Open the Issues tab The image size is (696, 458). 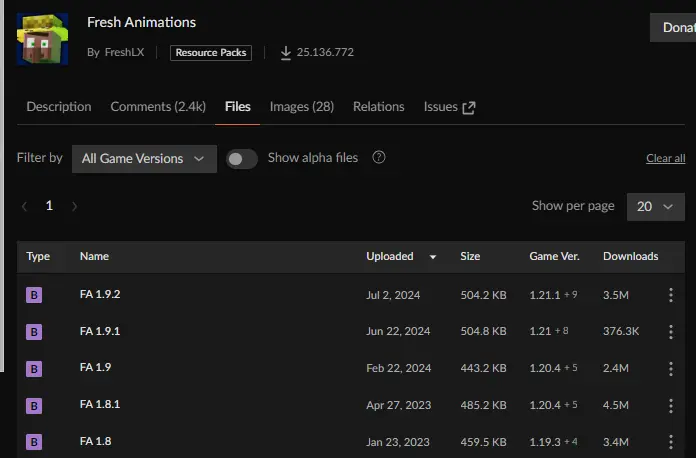pos(440,107)
